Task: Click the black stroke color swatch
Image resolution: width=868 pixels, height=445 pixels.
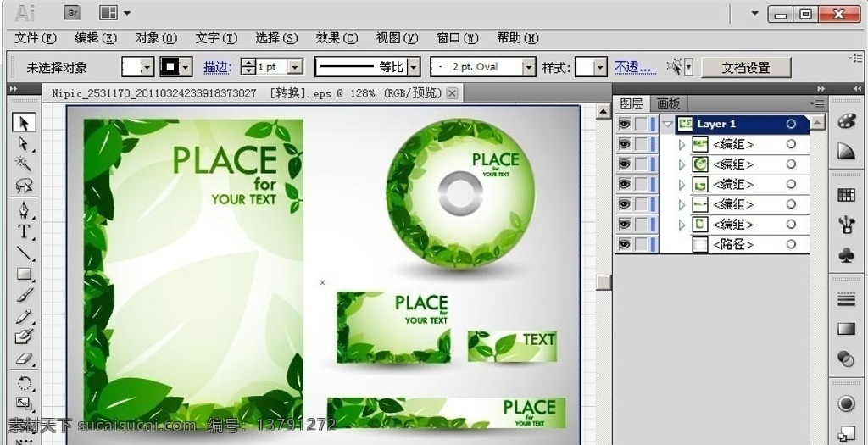Action: click(x=170, y=68)
